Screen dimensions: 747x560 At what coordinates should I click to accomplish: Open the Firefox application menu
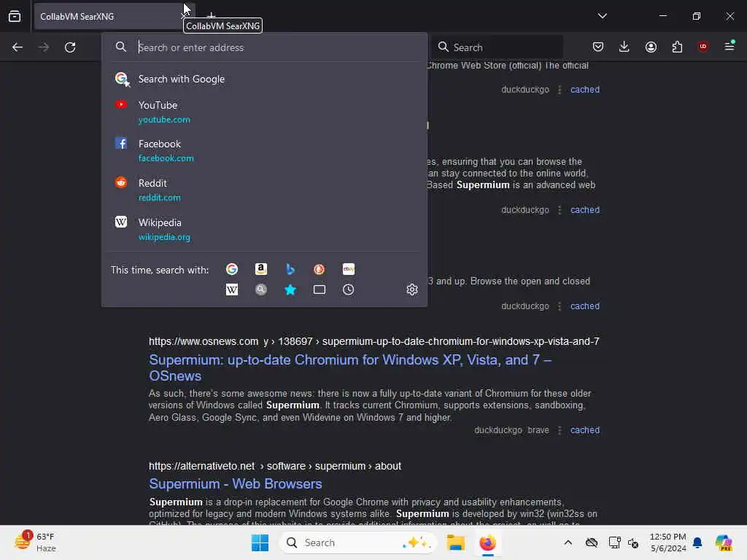729,46
